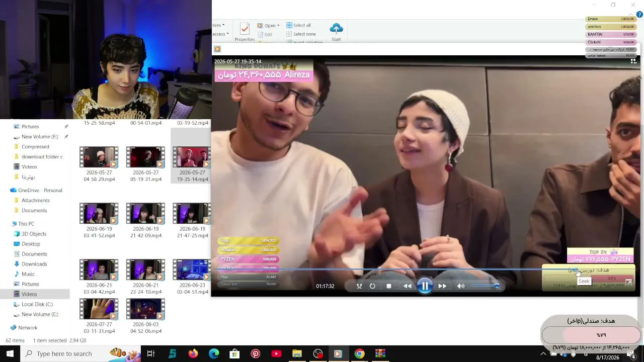Toggle repeat in the media player

click(372, 286)
